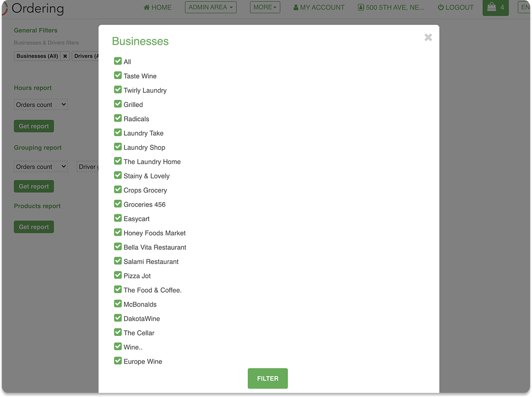This screenshot has height=397, width=532.
Task: Deselect The Laundry Home
Action: click(118, 161)
